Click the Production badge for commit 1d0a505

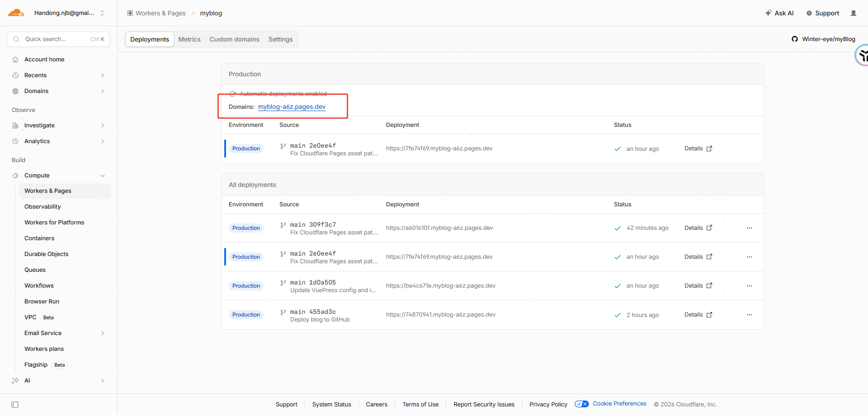(246, 286)
